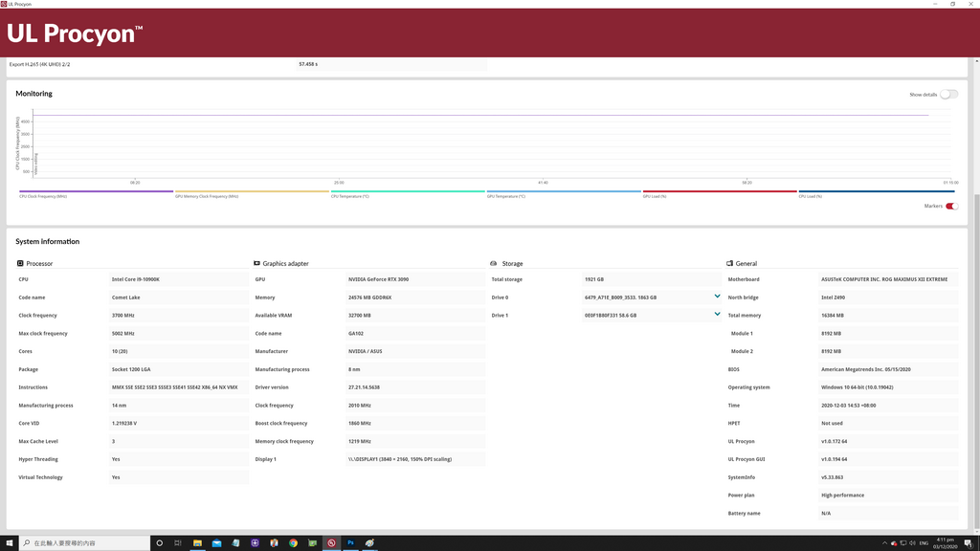Select the 1860 MHz boost clock value

360,423
